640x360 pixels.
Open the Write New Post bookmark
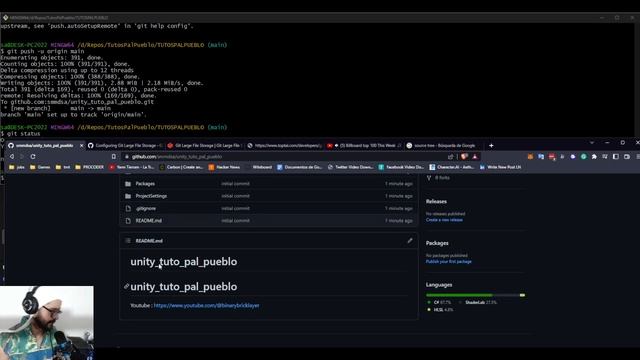point(500,167)
